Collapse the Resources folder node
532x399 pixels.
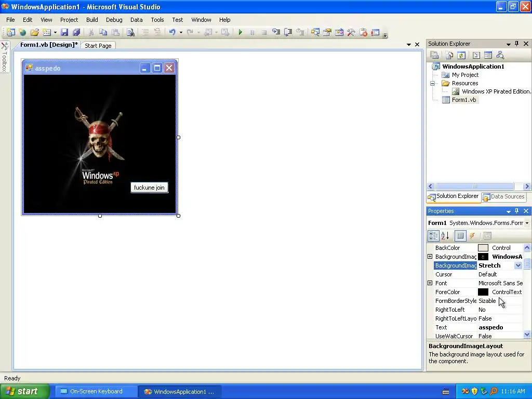click(432, 83)
